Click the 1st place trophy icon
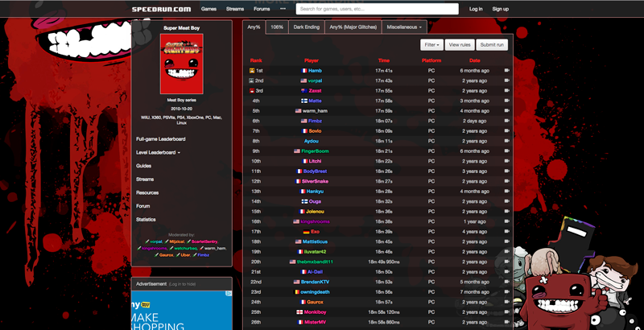Viewport: 644px width, 330px height. [252, 71]
